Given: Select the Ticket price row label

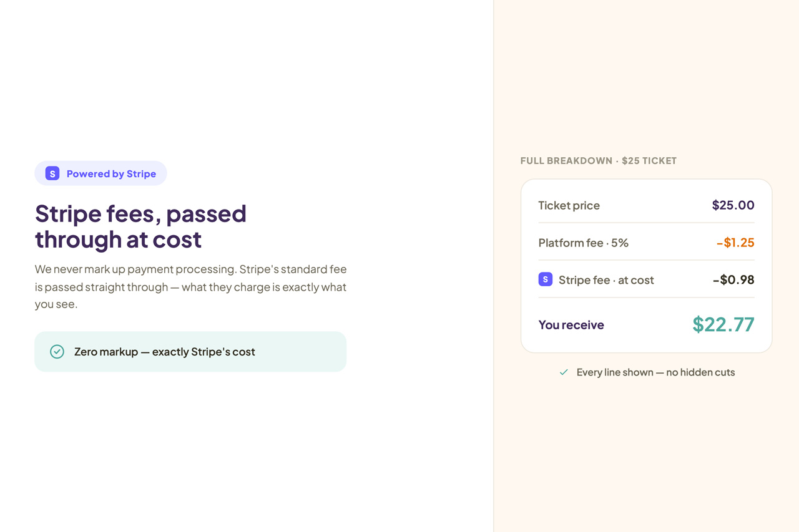Looking at the screenshot, I should coord(569,205).
